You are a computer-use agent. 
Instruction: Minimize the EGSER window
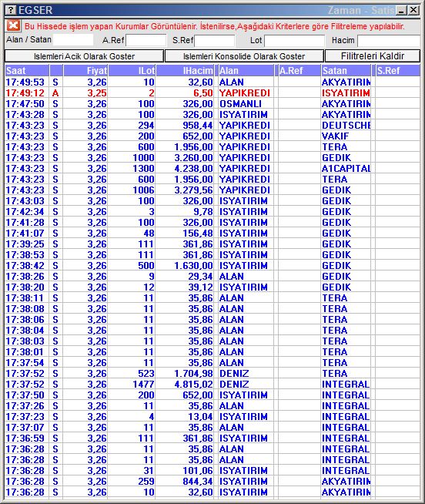click(401, 11)
